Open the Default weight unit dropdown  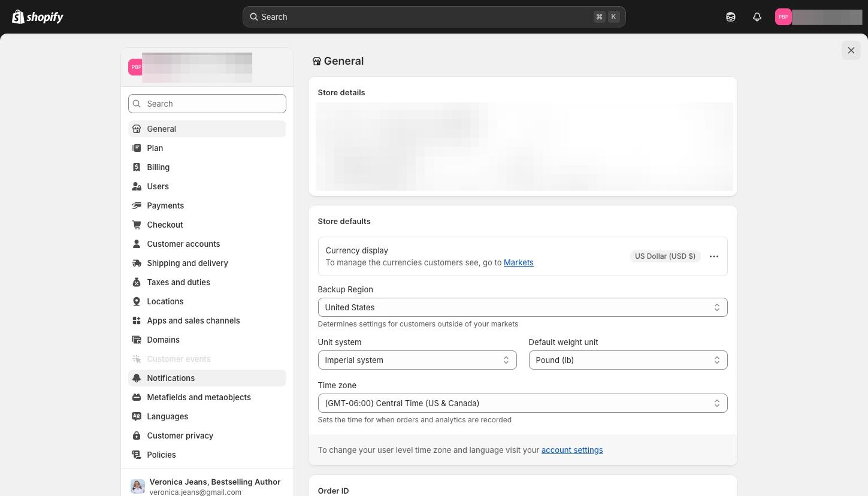point(628,360)
